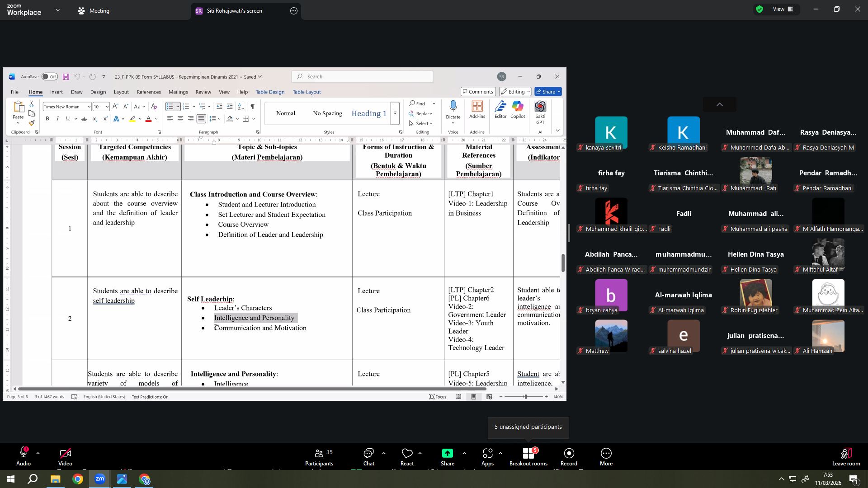The image size is (868, 488).
Task: Click the Copy icon in Clipboard group
Action: pos(32,113)
